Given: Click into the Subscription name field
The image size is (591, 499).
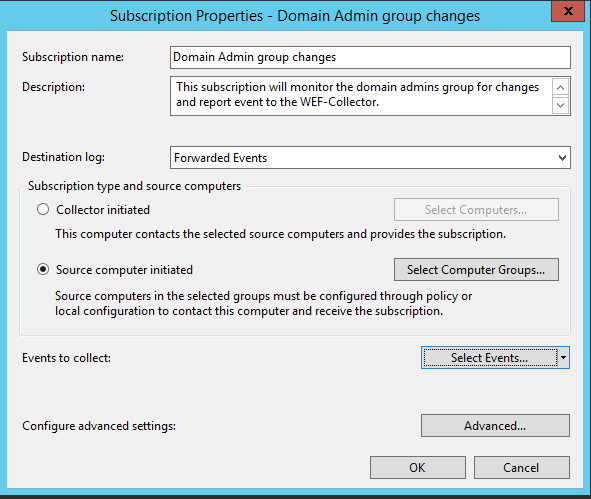Looking at the screenshot, I should pyautogui.click(x=370, y=57).
